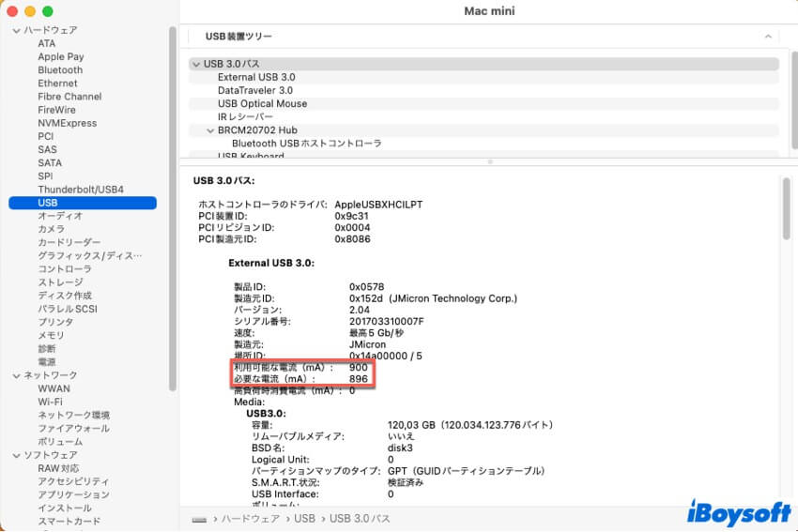Screen dimensions: 798x532
Task: Select パラレルSCSI in the sidebar
Action: point(68,309)
